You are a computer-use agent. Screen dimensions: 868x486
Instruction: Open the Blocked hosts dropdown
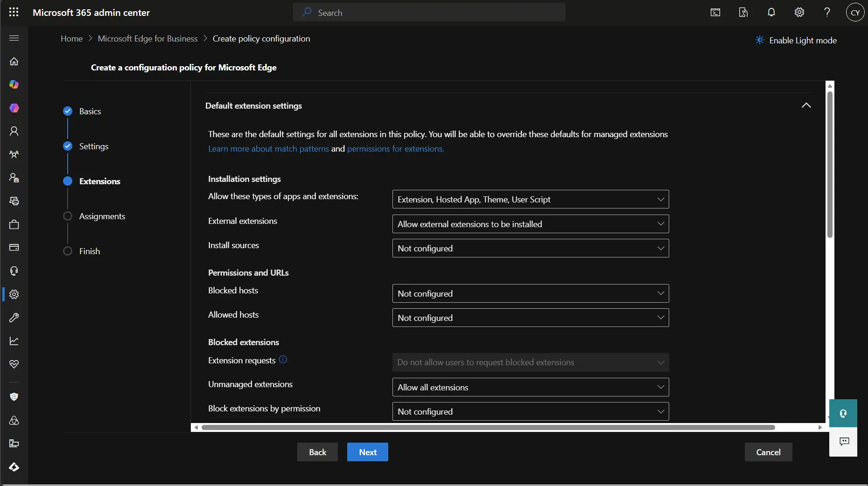(x=530, y=293)
